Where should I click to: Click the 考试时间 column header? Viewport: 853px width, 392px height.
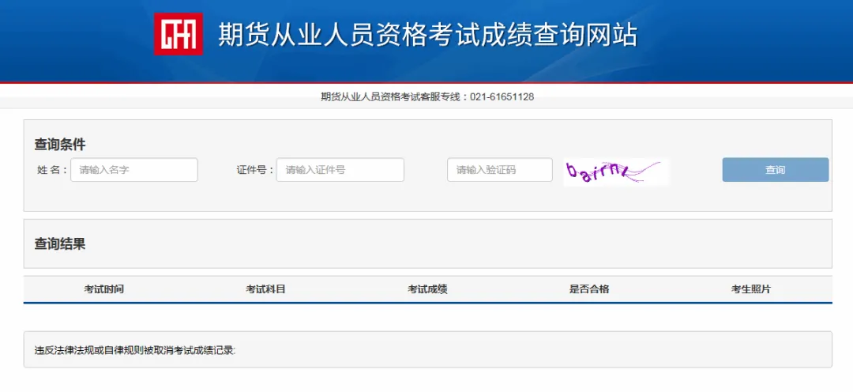tap(104, 289)
